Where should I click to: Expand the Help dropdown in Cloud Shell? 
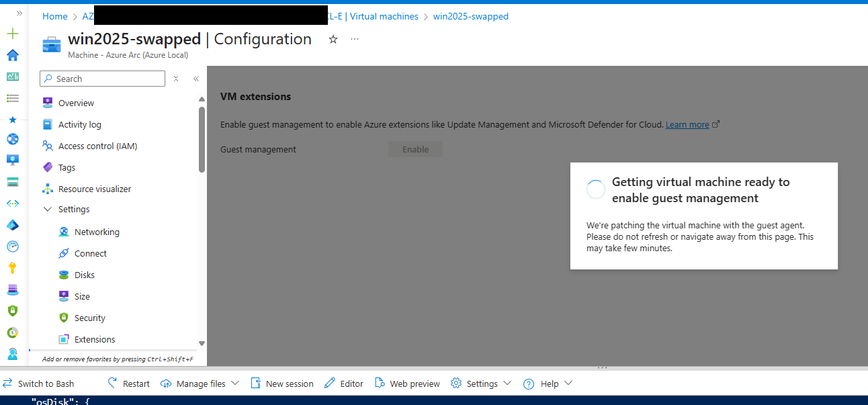[548, 384]
